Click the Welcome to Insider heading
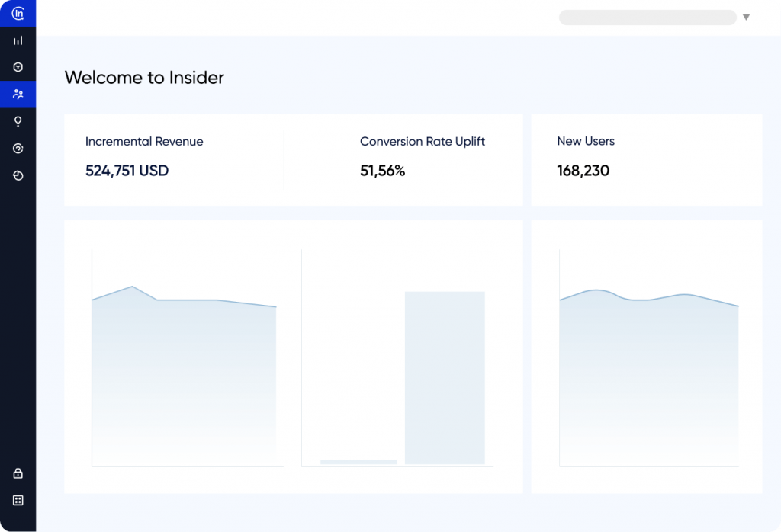 click(x=144, y=78)
